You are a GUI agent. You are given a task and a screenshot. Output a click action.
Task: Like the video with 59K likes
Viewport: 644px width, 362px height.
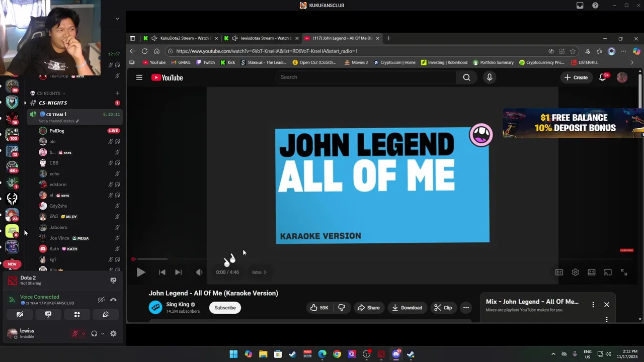tap(319, 308)
